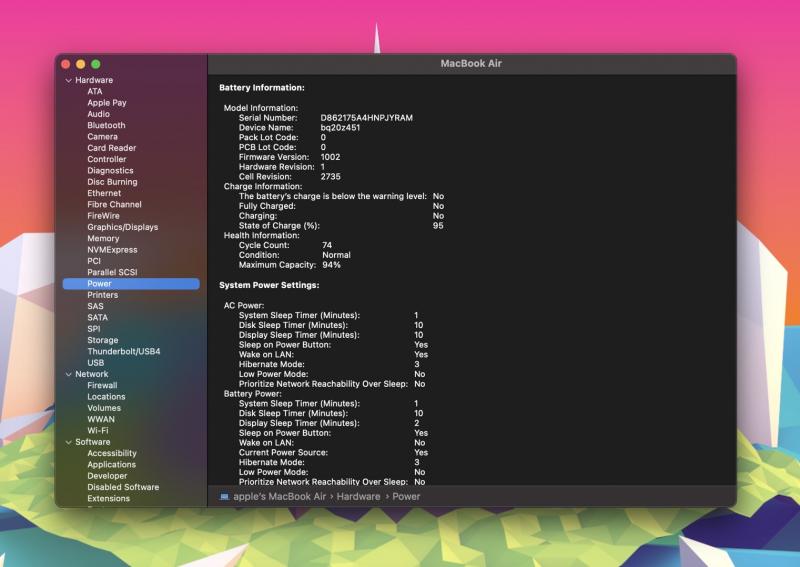This screenshot has height=567, width=800.
Task: Select NVMExpress in the sidebar
Action: coord(112,250)
